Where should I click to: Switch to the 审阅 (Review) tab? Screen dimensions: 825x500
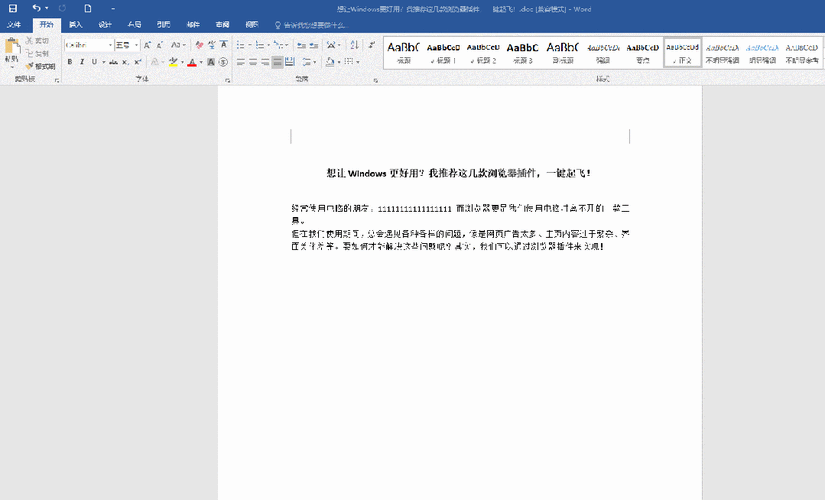coord(223,25)
